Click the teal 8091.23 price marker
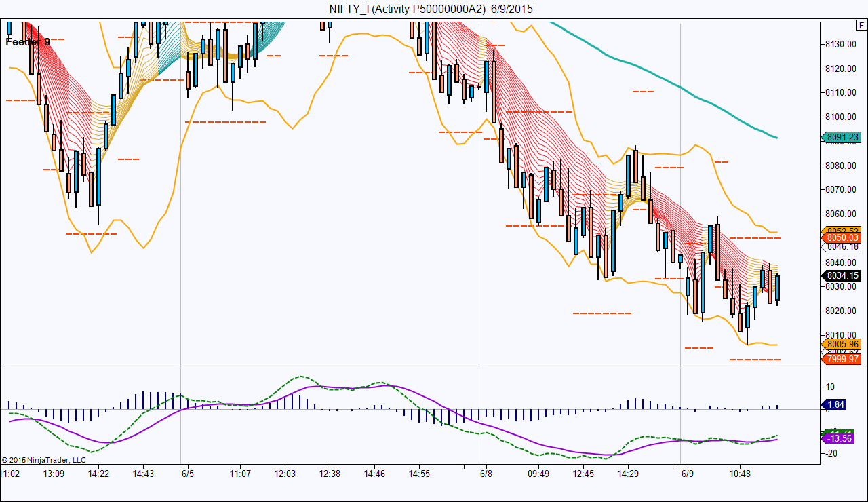 pos(841,137)
